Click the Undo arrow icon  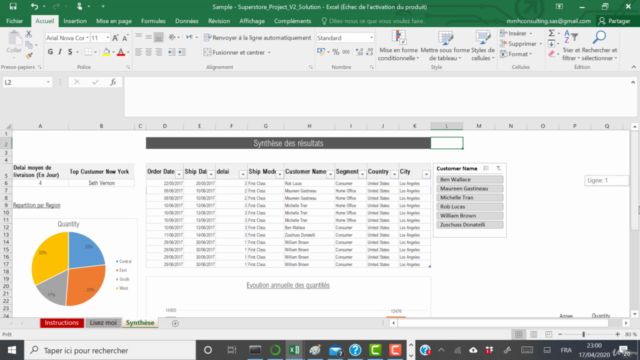click(34, 7)
